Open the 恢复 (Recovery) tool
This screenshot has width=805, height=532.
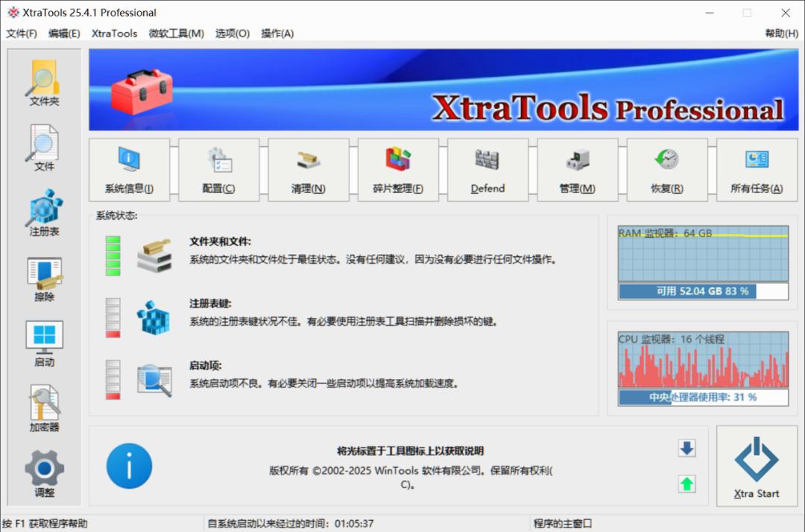point(667,169)
